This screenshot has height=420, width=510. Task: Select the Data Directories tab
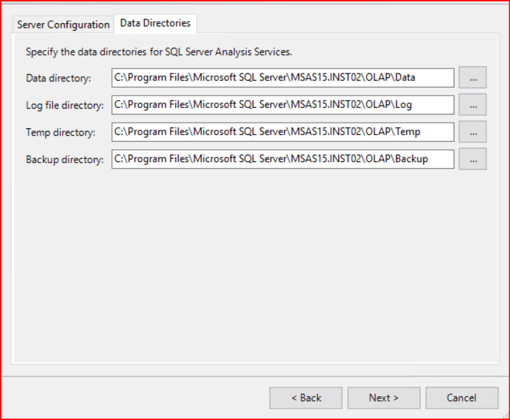coord(155,23)
